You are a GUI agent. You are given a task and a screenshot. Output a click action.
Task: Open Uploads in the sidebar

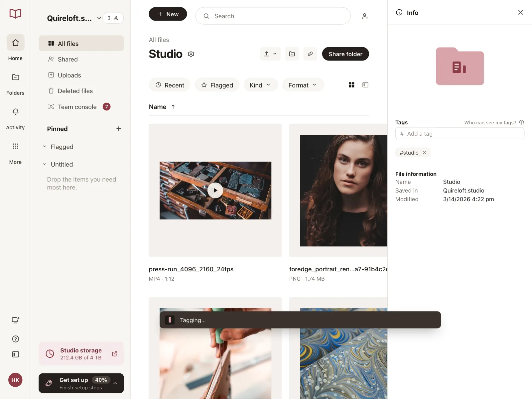tap(81, 75)
